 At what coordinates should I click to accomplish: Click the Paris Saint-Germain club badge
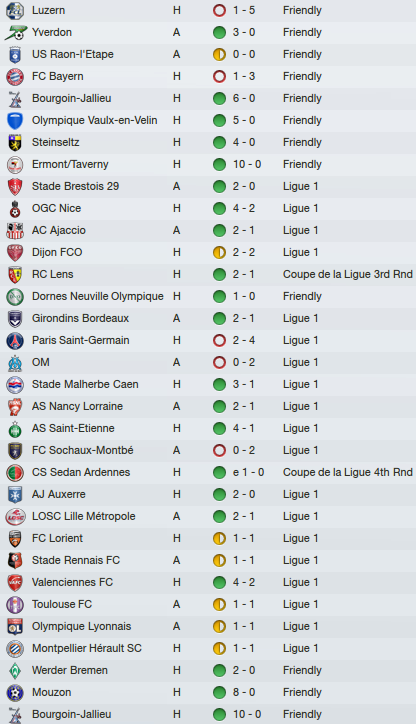click(x=15, y=341)
